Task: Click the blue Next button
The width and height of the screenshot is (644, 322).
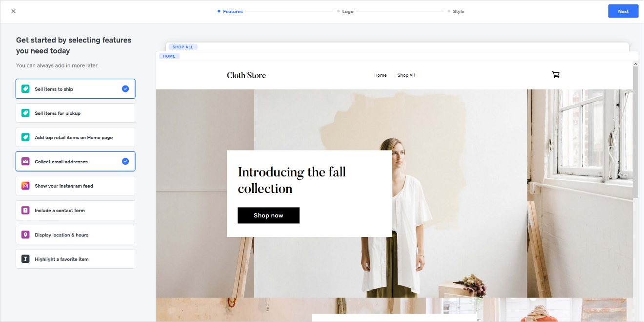Action: coord(623,11)
